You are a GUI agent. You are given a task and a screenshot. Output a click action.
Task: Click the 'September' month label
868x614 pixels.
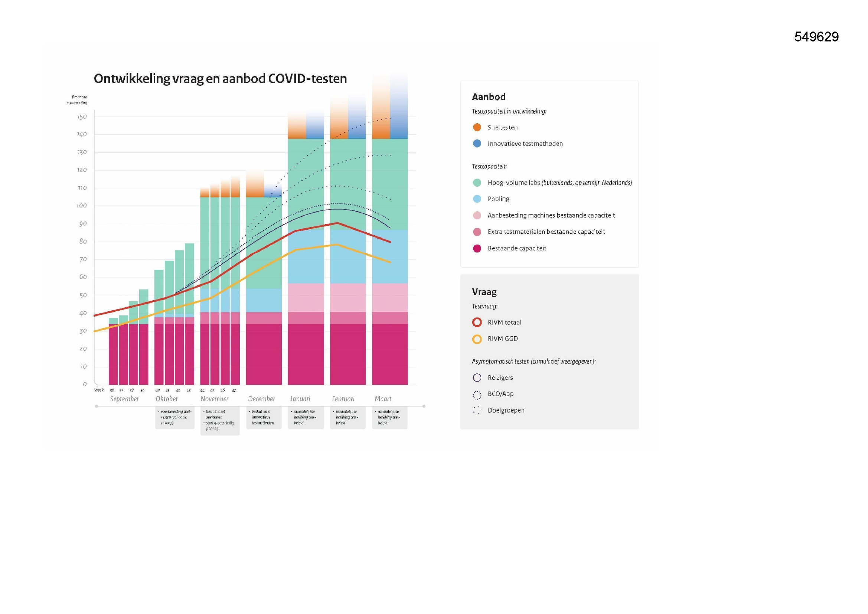124,399
